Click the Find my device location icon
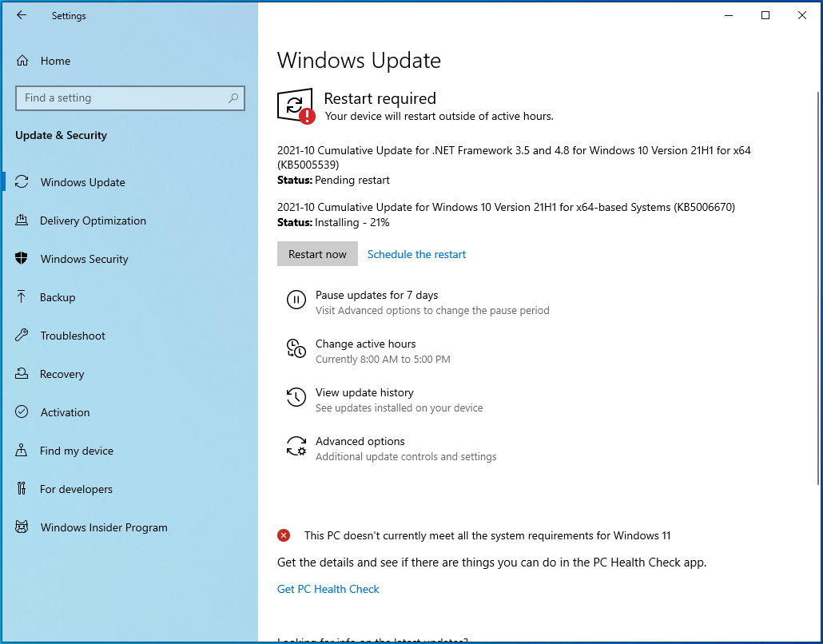 (x=23, y=451)
